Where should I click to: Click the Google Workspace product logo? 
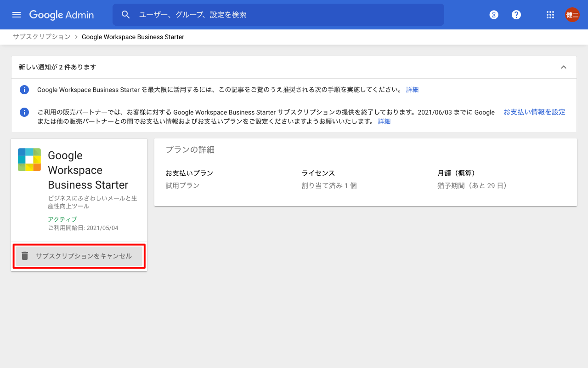click(29, 160)
